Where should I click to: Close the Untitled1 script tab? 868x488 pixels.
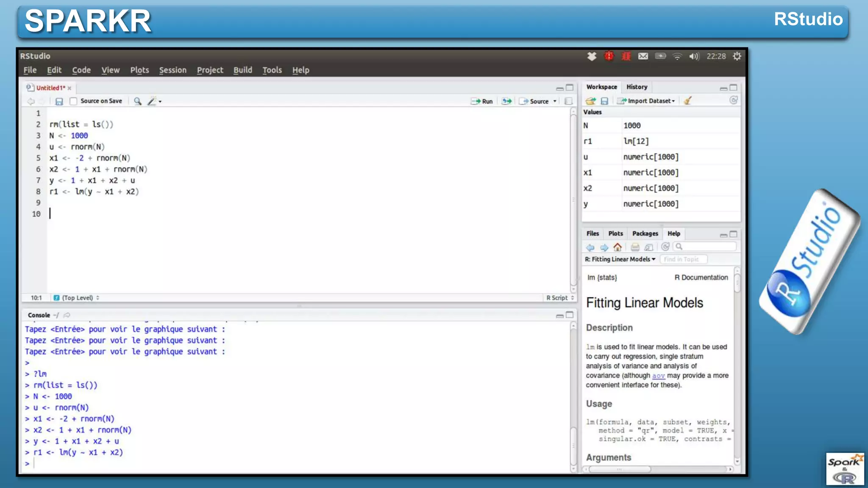pos(70,88)
